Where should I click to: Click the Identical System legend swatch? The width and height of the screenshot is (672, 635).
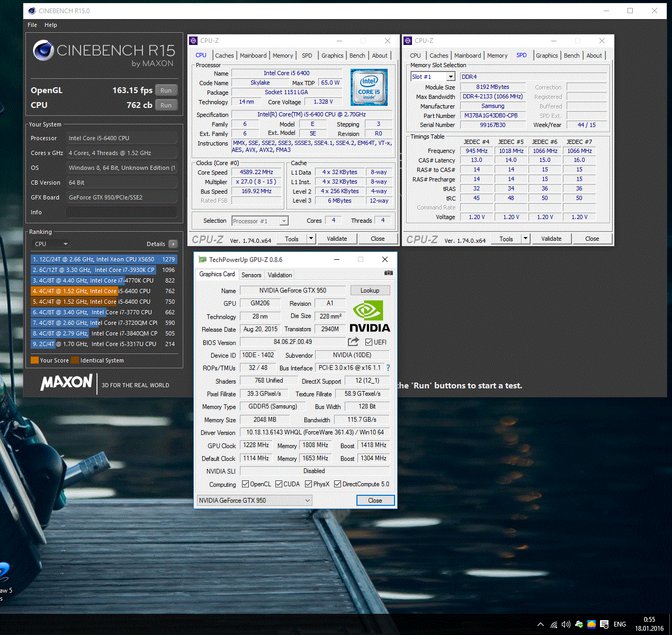click(x=75, y=360)
